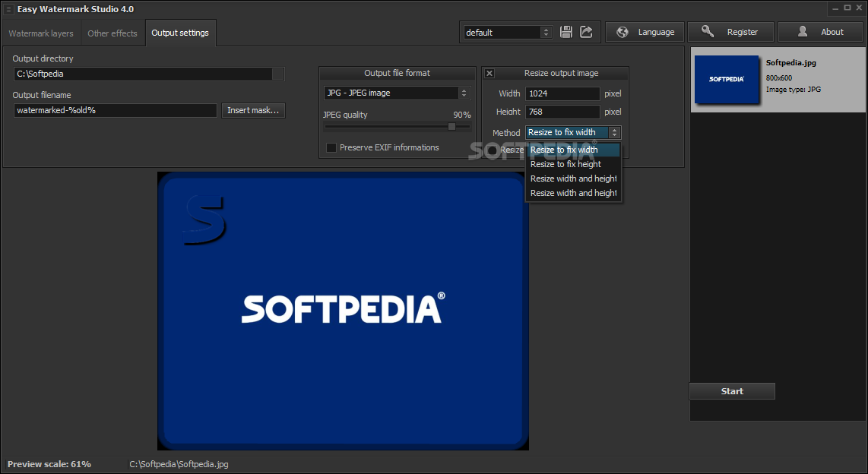
Task: Click the '800x600' dimensions text
Action: (779, 78)
